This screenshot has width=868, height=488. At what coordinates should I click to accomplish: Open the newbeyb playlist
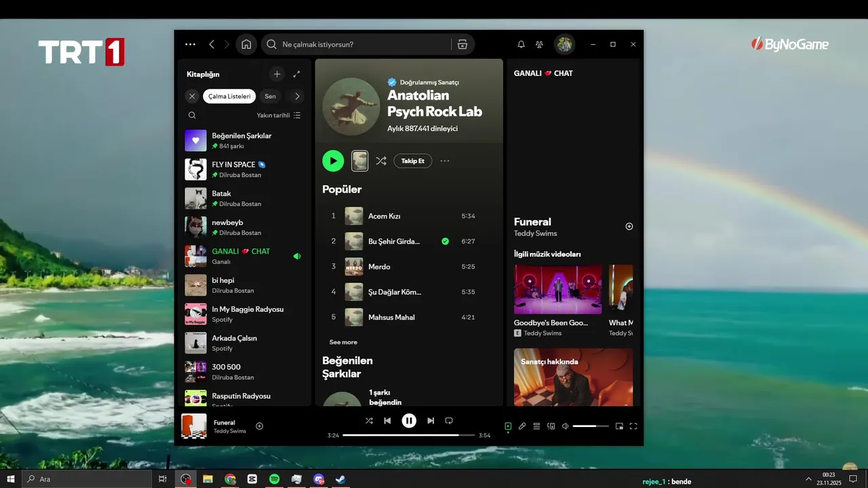[243, 227]
